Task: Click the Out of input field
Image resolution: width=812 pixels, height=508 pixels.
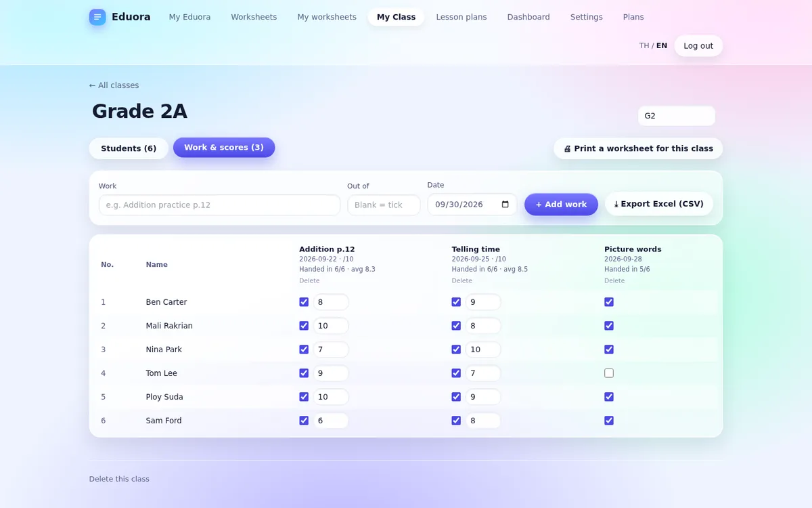Action: [x=384, y=205]
